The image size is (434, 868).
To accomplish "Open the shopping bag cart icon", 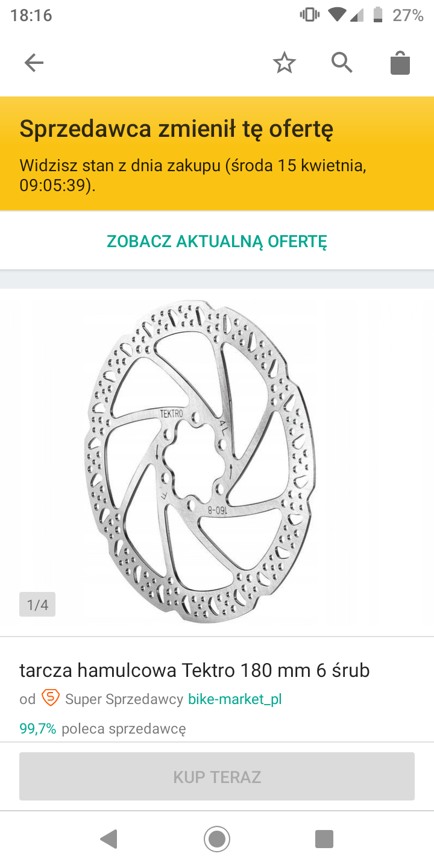I will pos(400,63).
